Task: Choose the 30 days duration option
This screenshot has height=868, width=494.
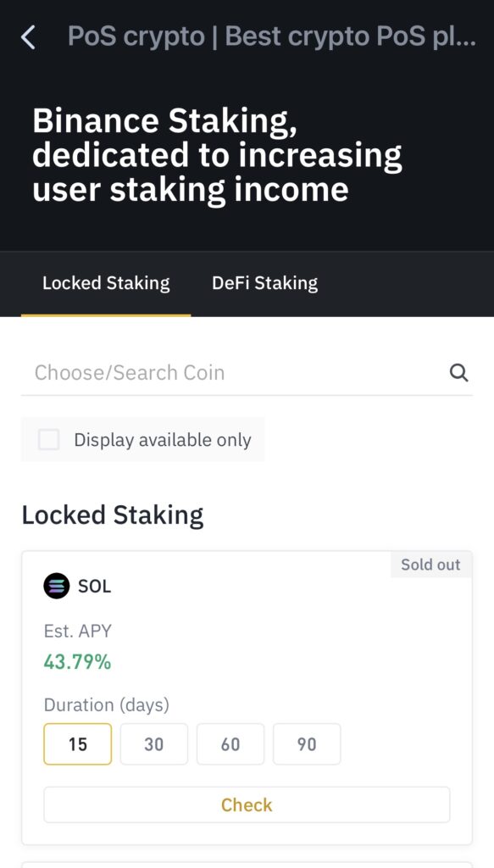Action: click(x=153, y=744)
